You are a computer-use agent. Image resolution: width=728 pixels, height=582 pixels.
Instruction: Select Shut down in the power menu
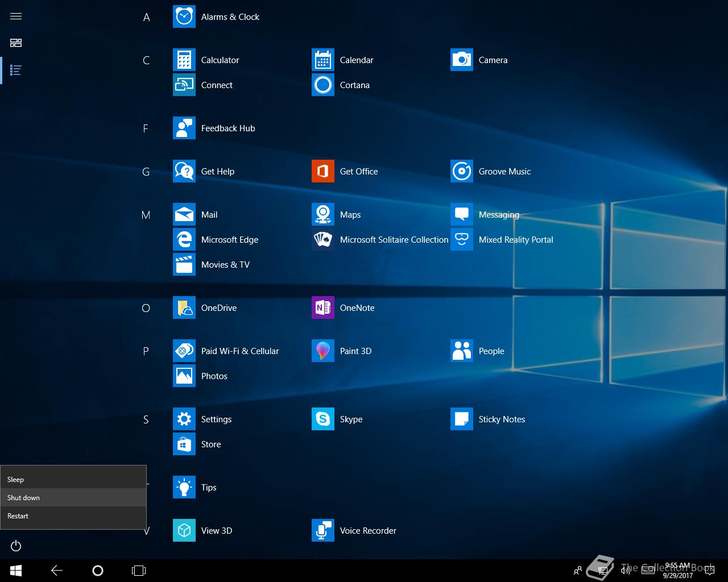point(73,497)
